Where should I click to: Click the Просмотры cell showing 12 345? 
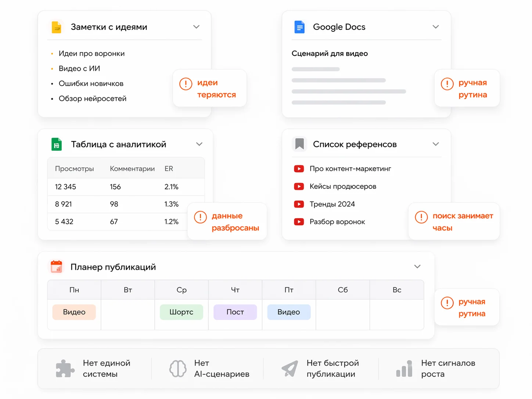(65, 187)
